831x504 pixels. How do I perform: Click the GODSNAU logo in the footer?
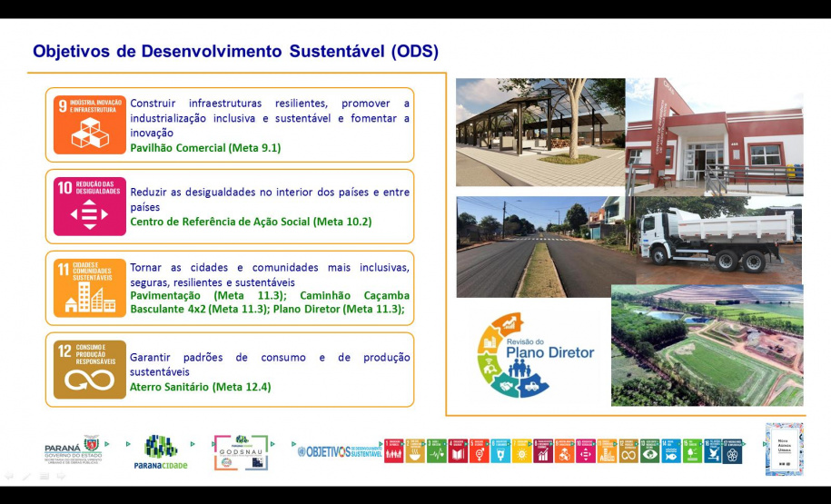pyautogui.click(x=241, y=451)
